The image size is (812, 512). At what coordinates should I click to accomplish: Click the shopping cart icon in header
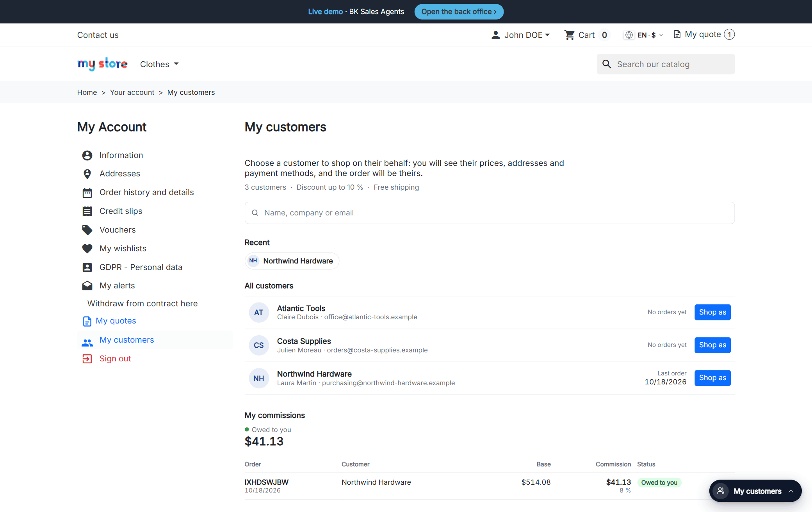570,35
